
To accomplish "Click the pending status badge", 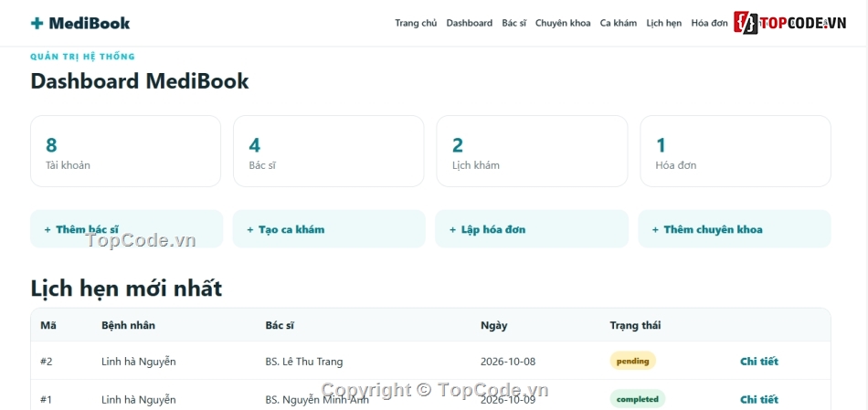I will pyautogui.click(x=633, y=361).
